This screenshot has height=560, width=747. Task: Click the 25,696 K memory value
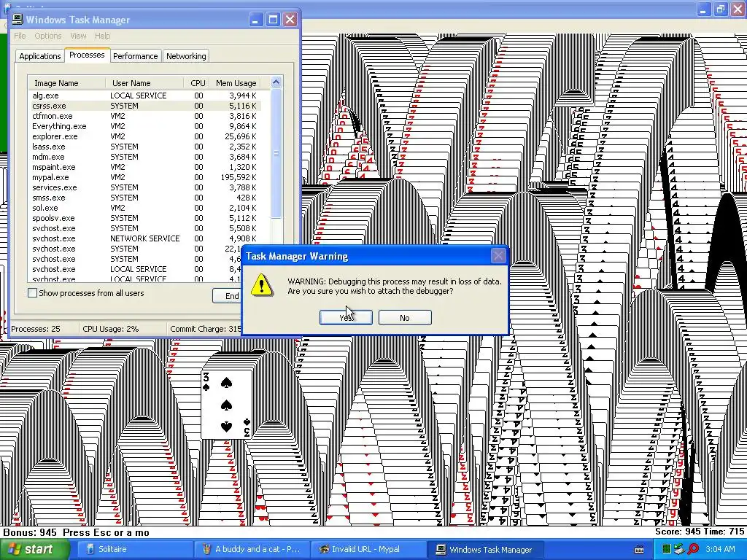point(240,136)
